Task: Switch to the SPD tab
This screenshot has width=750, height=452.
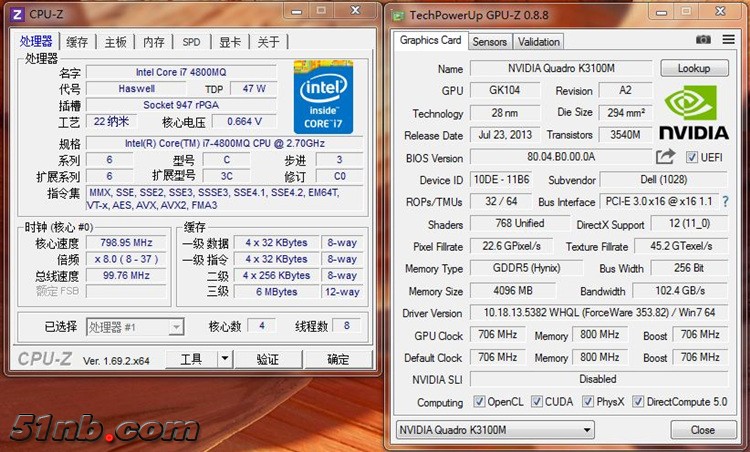Action: point(191,42)
